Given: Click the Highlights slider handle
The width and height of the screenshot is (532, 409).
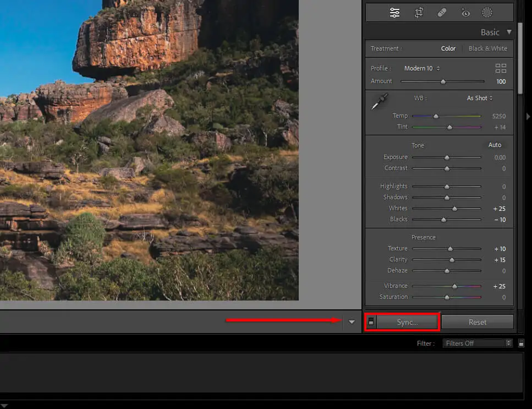Looking at the screenshot, I should click(447, 187).
